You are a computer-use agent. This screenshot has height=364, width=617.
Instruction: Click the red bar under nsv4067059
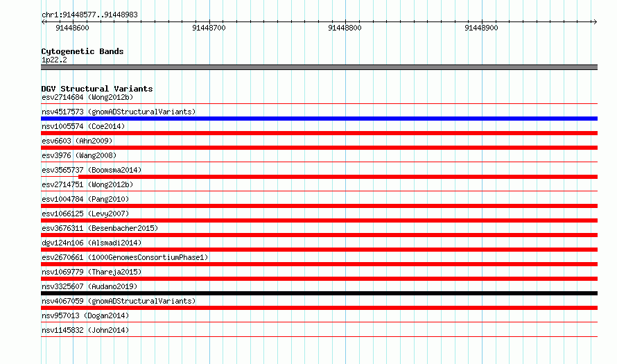click(319, 308)
